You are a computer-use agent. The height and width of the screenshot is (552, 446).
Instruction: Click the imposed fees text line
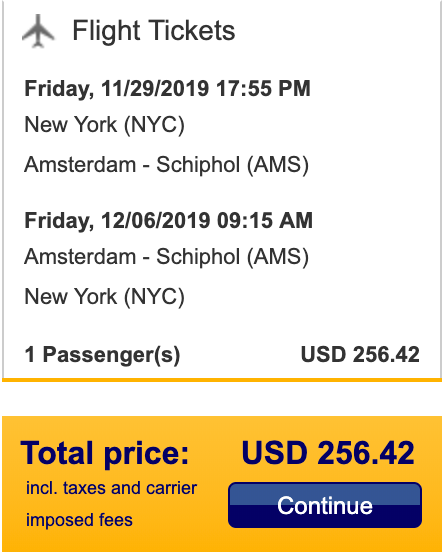click(79, 520)
